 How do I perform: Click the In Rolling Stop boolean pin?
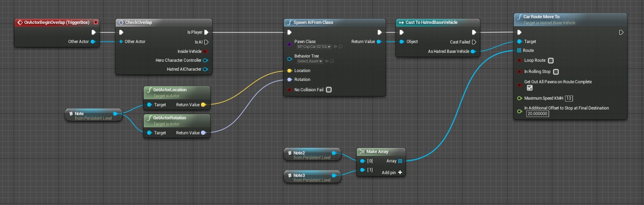click(519, 72)
